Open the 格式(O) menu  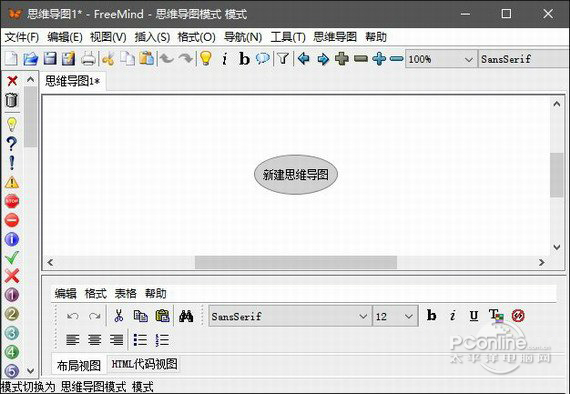point(196,37)
